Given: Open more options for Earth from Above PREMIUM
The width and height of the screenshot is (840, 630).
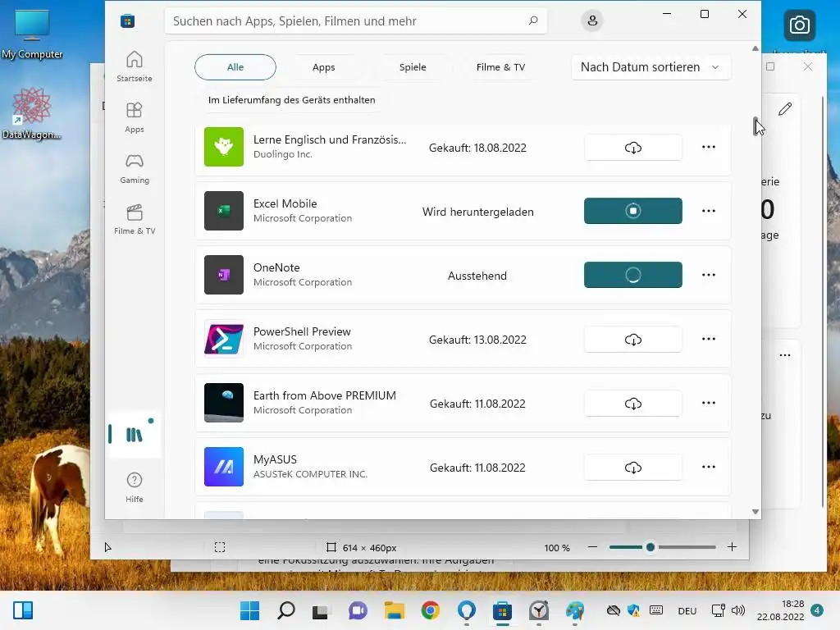Looking at the screenshot, I should pyautogui.click(x=708, y=403).
